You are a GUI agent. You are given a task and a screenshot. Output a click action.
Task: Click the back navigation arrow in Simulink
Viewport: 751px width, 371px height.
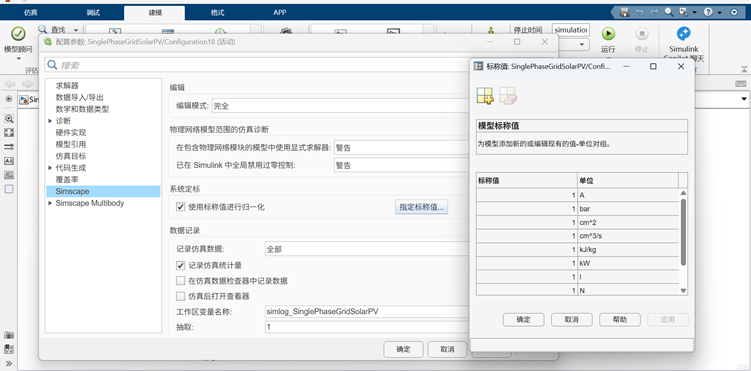[x=10, y=84]
